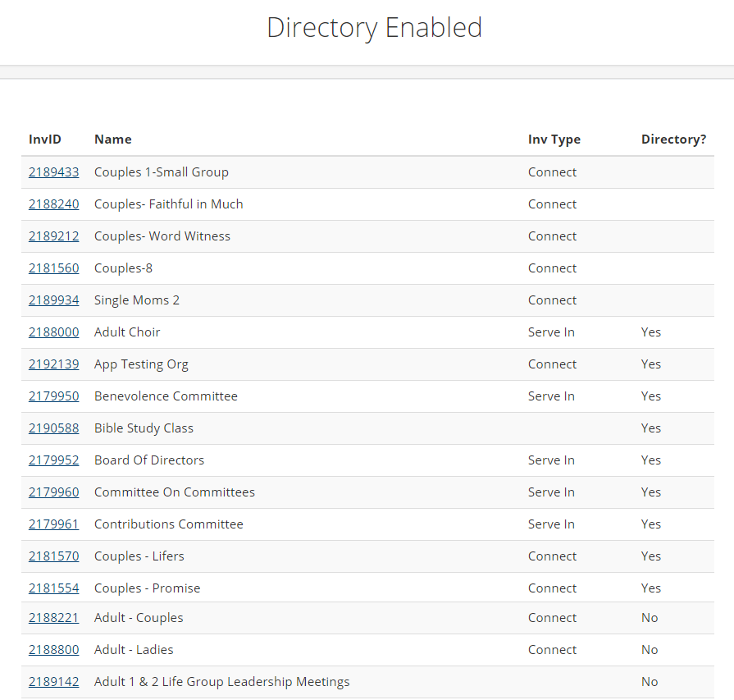Screen dimensions: 734x700
Task: Click Couples - Promise ID 2181554
Action: tap(54, 588)
